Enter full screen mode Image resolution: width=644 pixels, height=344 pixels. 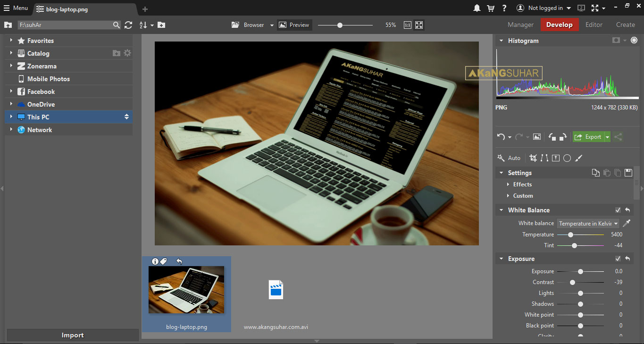594,8
